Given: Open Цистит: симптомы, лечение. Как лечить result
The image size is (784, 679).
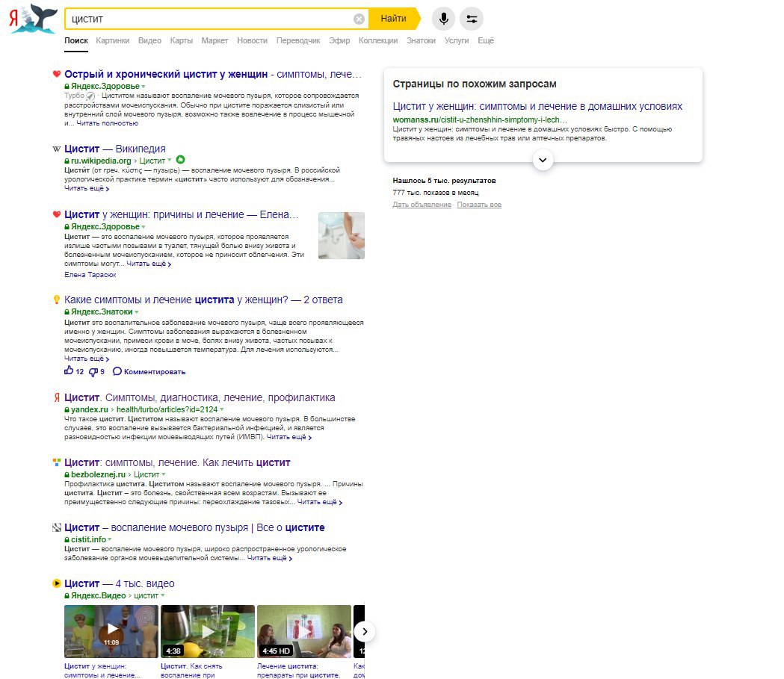Looking at the screenshot, I should pos(177,462).
